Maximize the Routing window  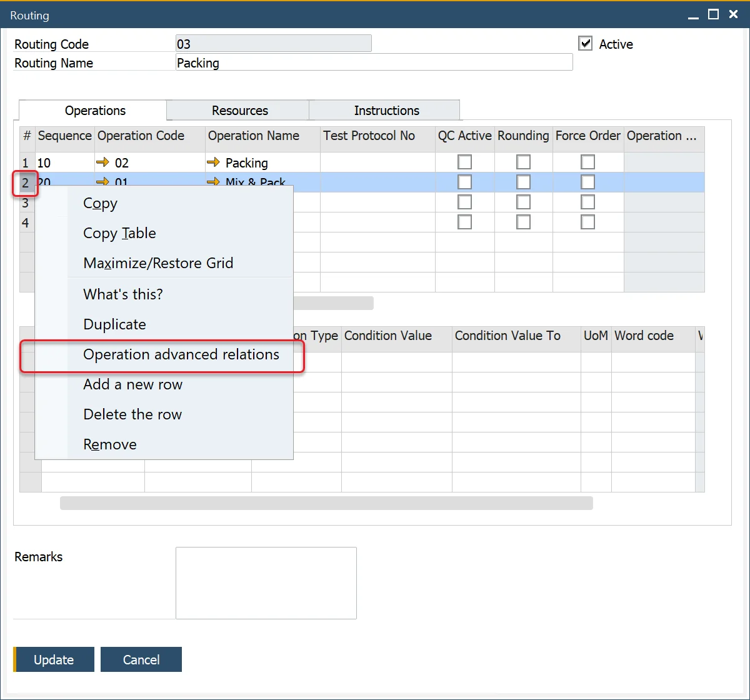click(713, 15)
